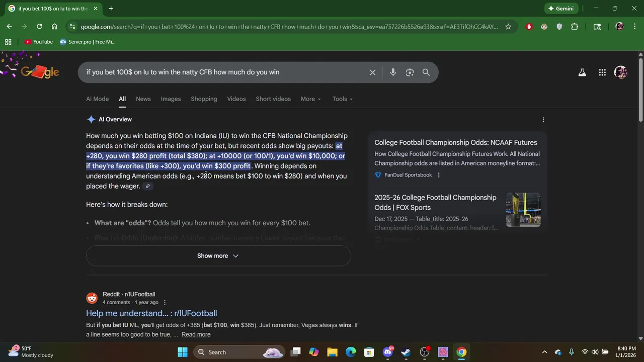Reload the current page
Screen dimensions: 644x362
[39, 27]
